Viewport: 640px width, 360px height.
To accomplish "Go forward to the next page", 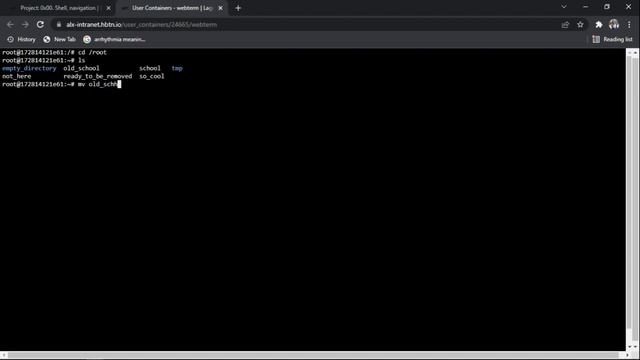I will pyautogui.click(x=25, y=24).
